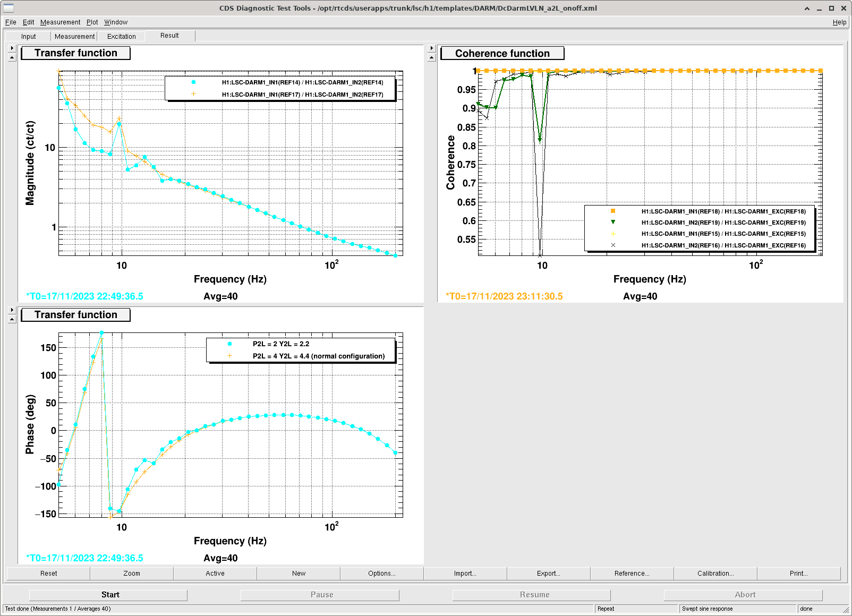The height and width of the screenshot is (616, 852).
Task: Click the Phase (deg) axis label
Action: [x=30, y=424]
